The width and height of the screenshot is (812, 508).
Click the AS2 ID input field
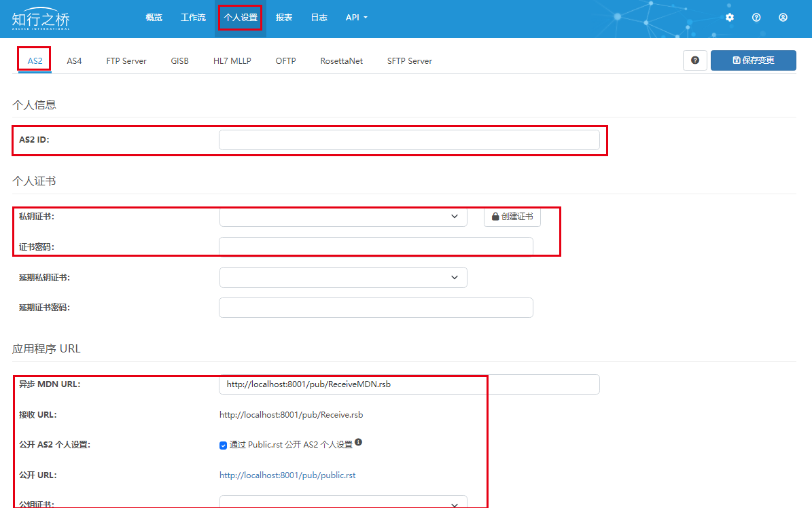[x=409, y=140]
